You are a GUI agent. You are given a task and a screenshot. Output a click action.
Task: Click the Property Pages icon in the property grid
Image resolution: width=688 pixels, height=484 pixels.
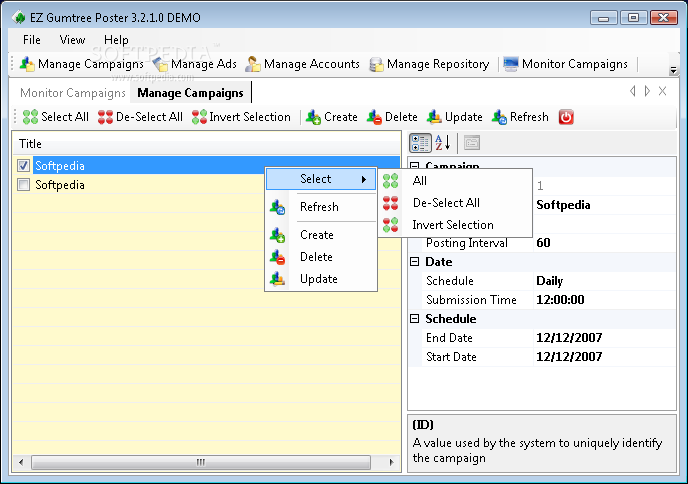(472, 143)
